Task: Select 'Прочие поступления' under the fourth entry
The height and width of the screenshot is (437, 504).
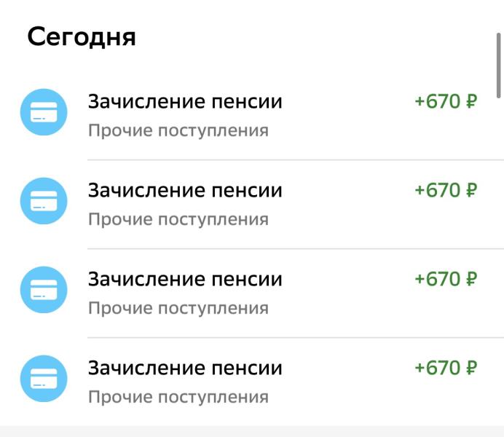Action: click(x=178, y=397)
